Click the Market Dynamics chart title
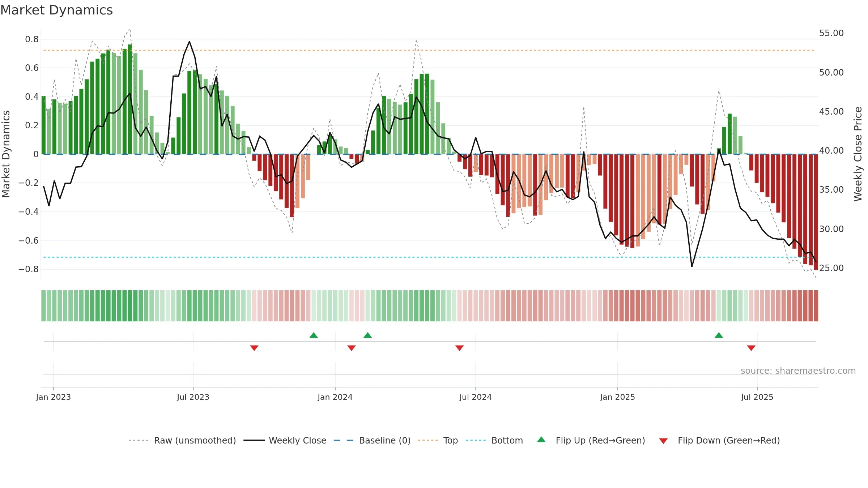The width and height of the screenshot is (868, 488). point(57,10)
